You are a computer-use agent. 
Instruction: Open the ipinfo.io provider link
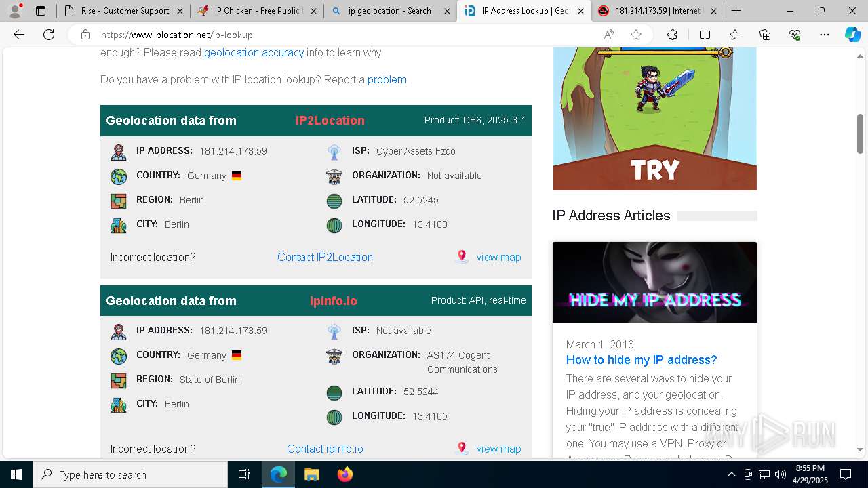tap(334, 300)
